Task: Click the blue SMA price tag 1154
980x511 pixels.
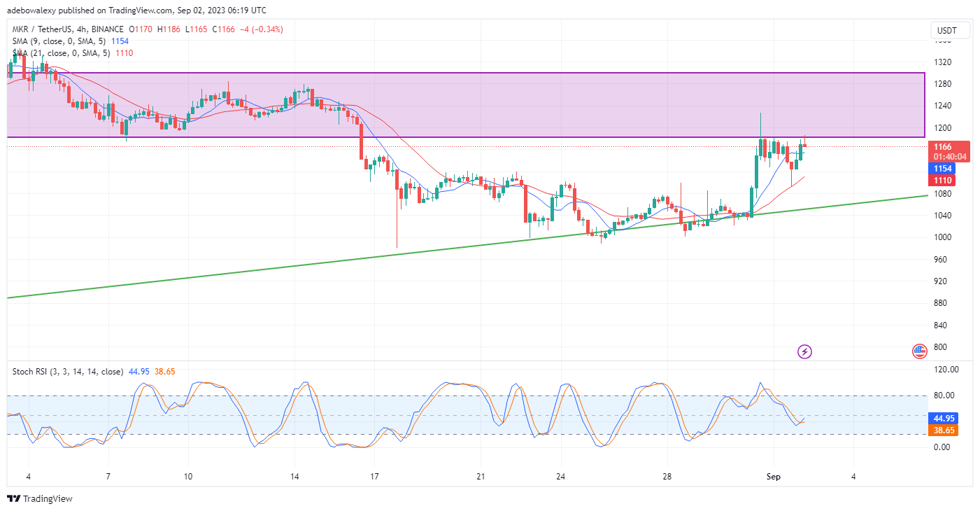Action: pyautogui.click(x=942, y=169)
